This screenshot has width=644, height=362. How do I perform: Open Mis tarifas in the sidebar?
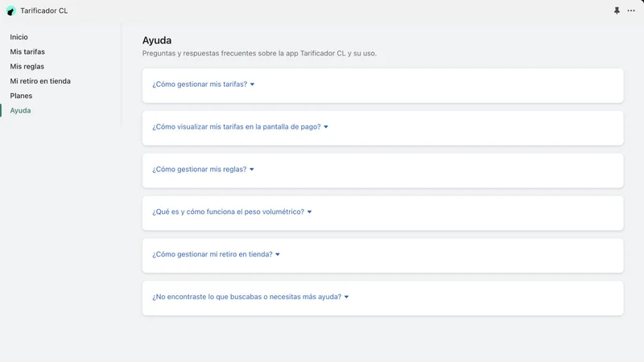pos(27,51)
